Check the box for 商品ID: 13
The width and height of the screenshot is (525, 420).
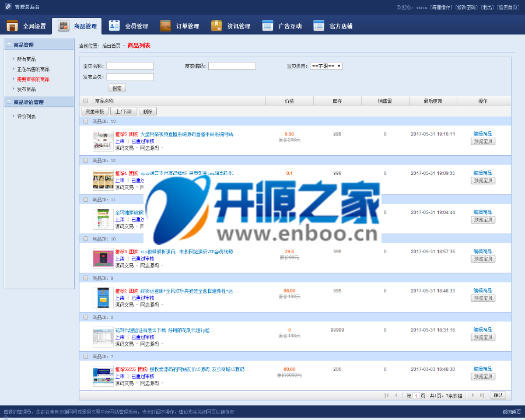tap(86, 121)
